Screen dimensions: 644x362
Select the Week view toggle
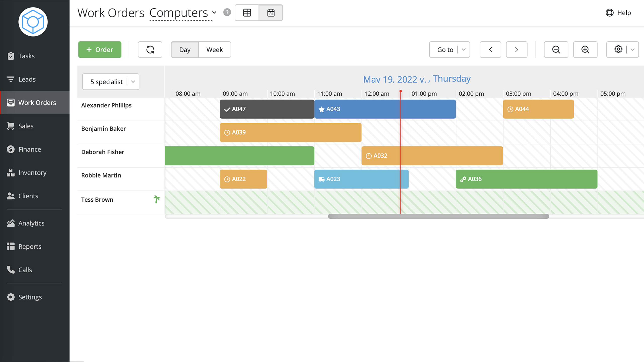pyautogui.click(x=215, y=50)
